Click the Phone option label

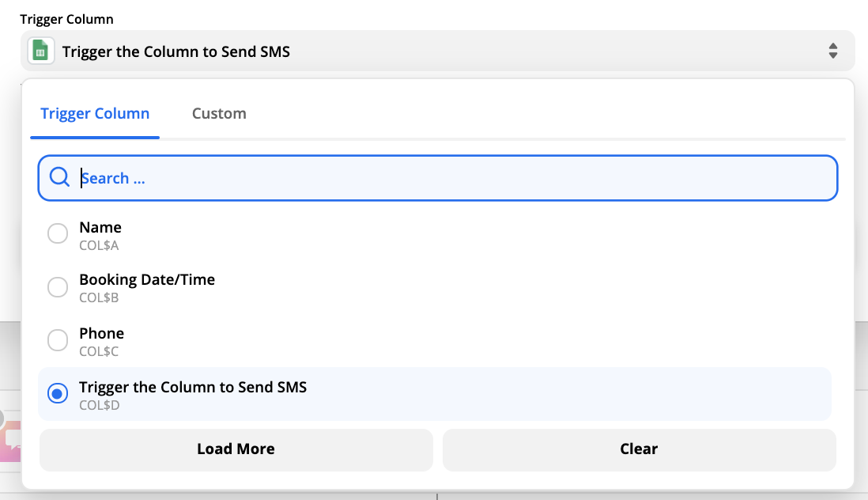(x=102, y=333)
